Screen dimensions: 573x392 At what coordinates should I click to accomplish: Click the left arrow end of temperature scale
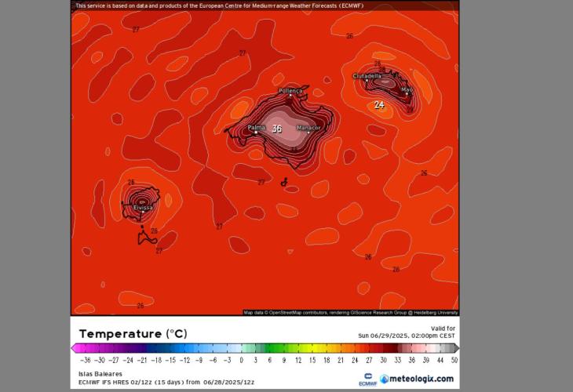[x=75, y=348]
